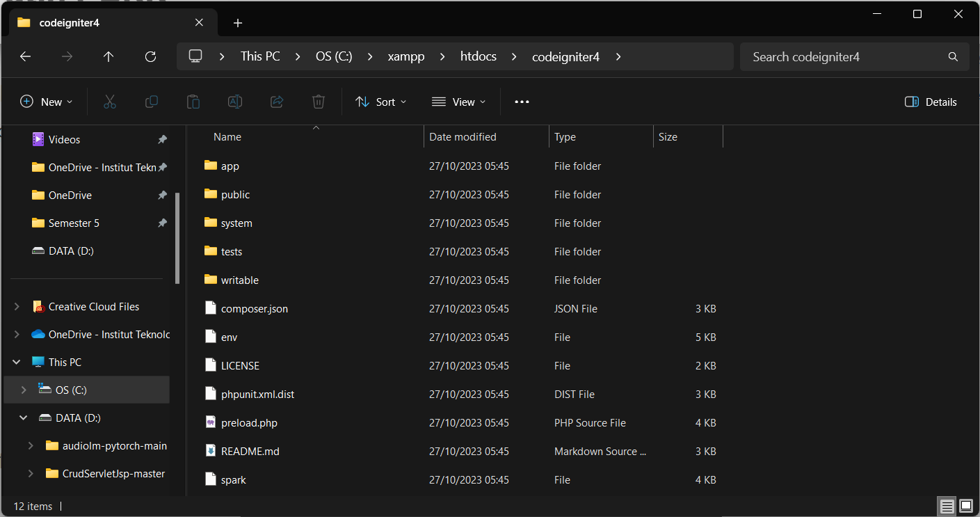Select the system folder row
The width and height of the screenshot is (980, 517).
click(459, 223)
